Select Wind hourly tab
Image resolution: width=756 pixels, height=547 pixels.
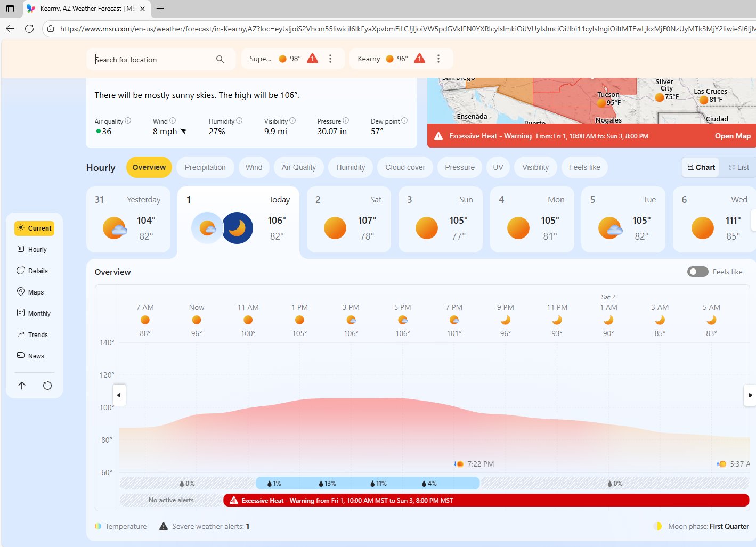(x=254, y=167)
